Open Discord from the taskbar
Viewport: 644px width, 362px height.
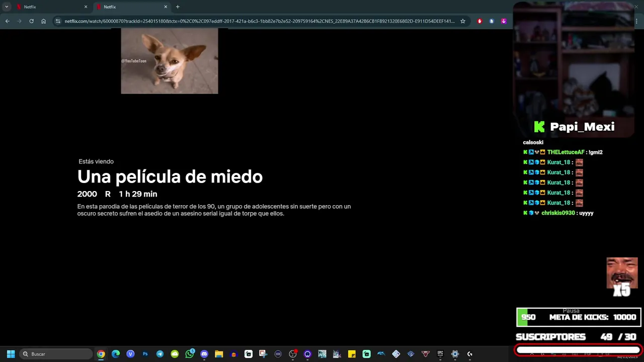tap(204, 354)
